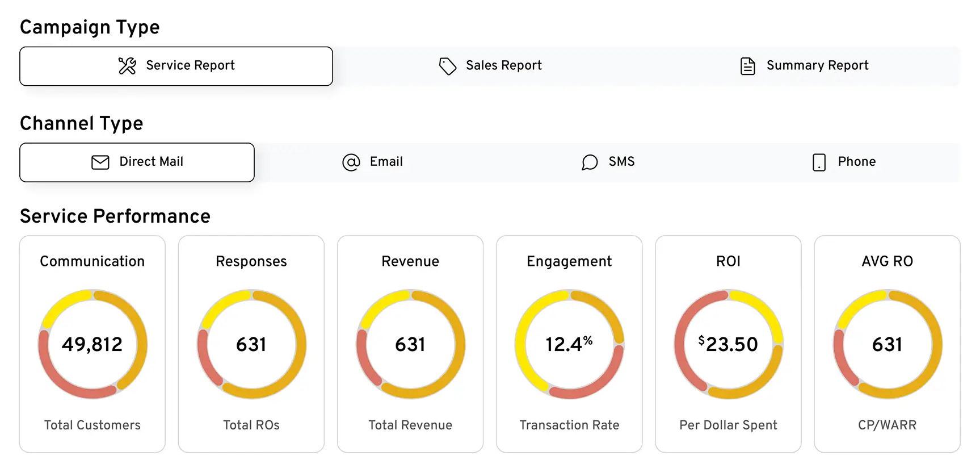Viewport: 980px width, 472px height.
Task: Select the ROI $23.50 donut chart
Action: (x=728, y=344)
